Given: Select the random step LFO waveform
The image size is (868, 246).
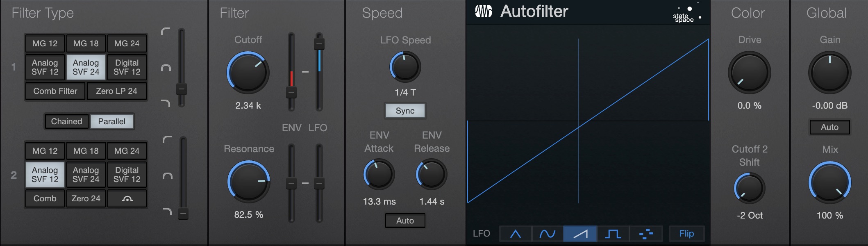Looking at the screenshot, I should [646, 234].
